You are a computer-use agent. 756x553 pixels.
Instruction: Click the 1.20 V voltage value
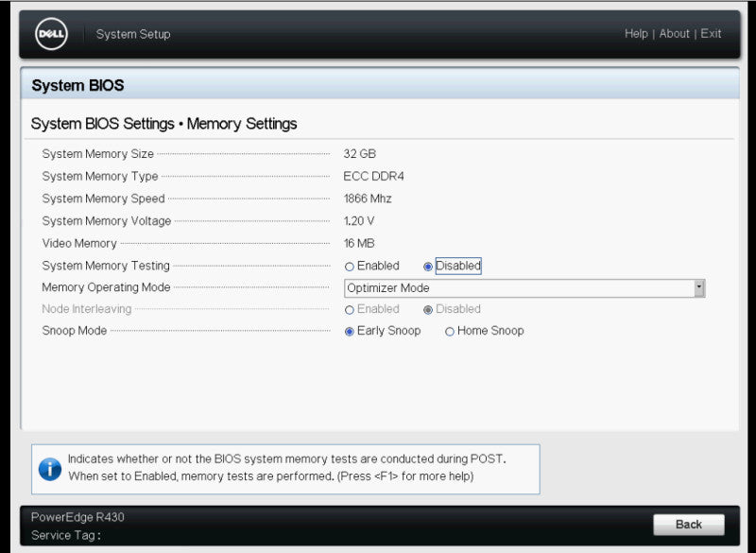click(359, 221)
